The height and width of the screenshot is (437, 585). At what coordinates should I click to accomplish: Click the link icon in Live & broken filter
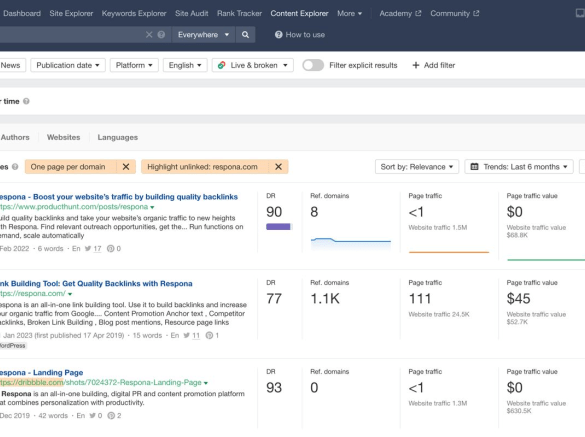[x=222, y=65]
